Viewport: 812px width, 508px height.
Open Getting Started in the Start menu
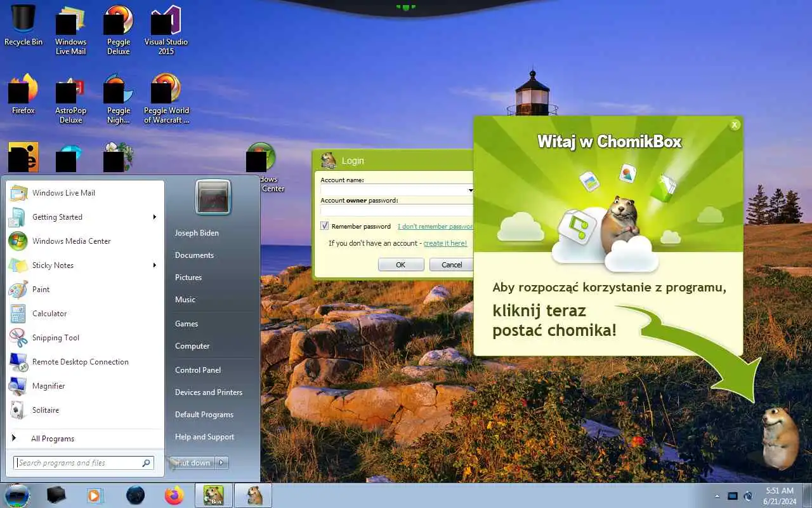86,217
